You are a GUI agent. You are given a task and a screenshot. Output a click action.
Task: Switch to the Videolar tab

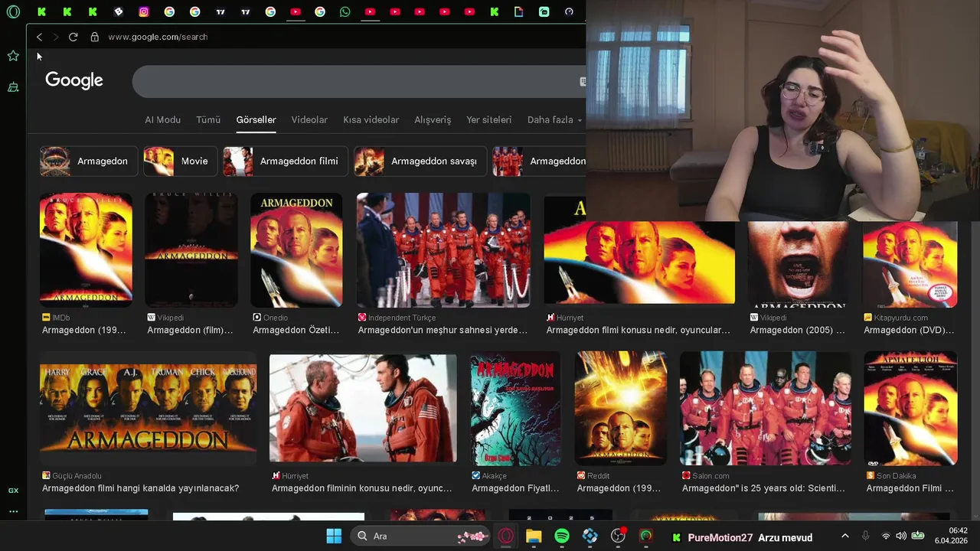[x=309, y=119]
